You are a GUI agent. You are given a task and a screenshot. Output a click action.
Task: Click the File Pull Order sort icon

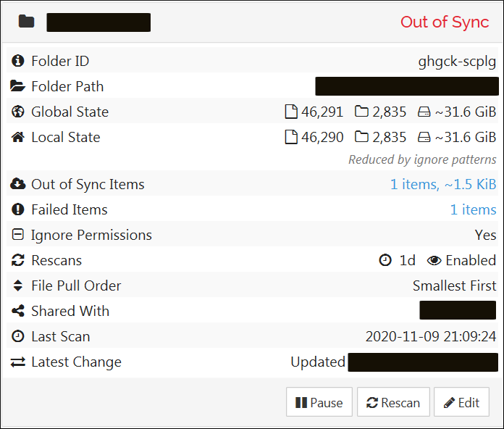point(18,286)
